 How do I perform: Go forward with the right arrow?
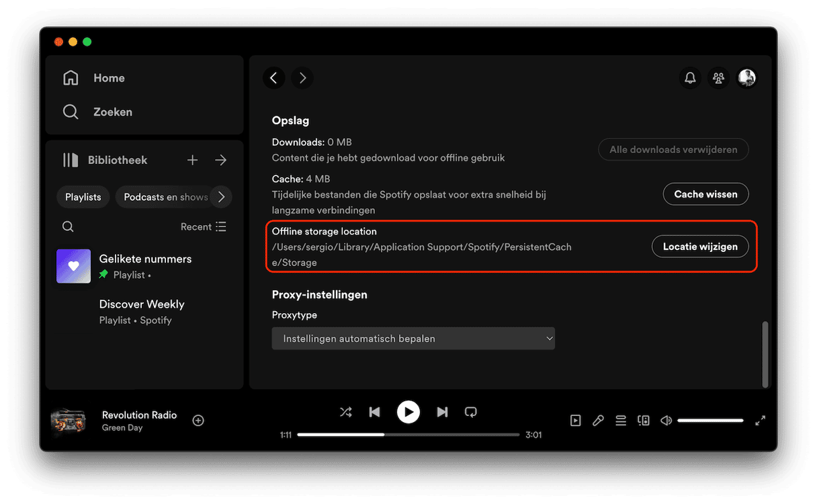[302, 78]
